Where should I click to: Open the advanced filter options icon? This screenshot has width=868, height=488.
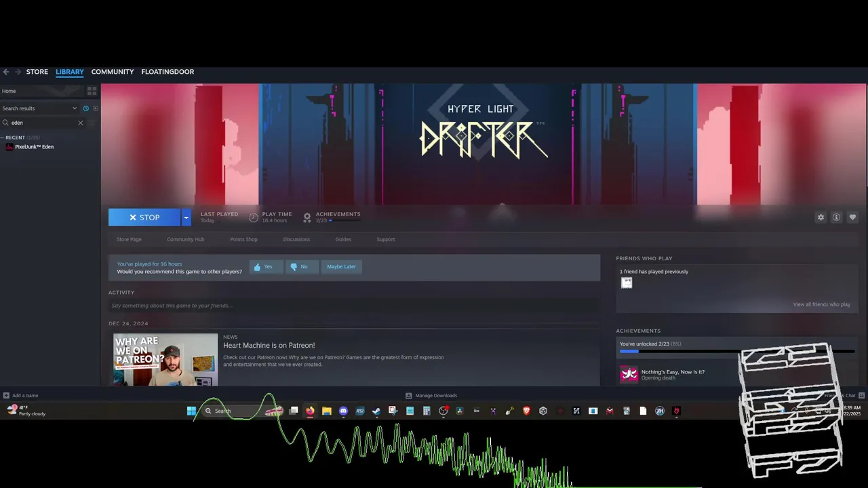[x=92, y=123]
